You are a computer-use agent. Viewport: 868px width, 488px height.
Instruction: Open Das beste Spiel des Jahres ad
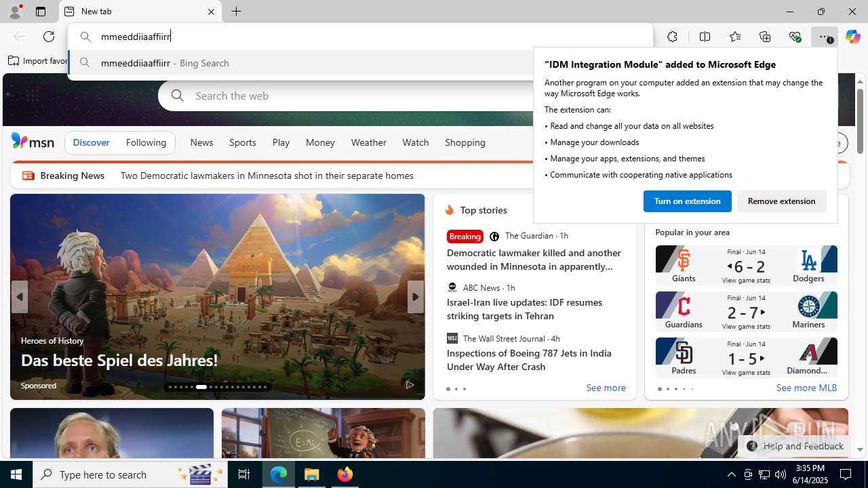tap(119, 360)
